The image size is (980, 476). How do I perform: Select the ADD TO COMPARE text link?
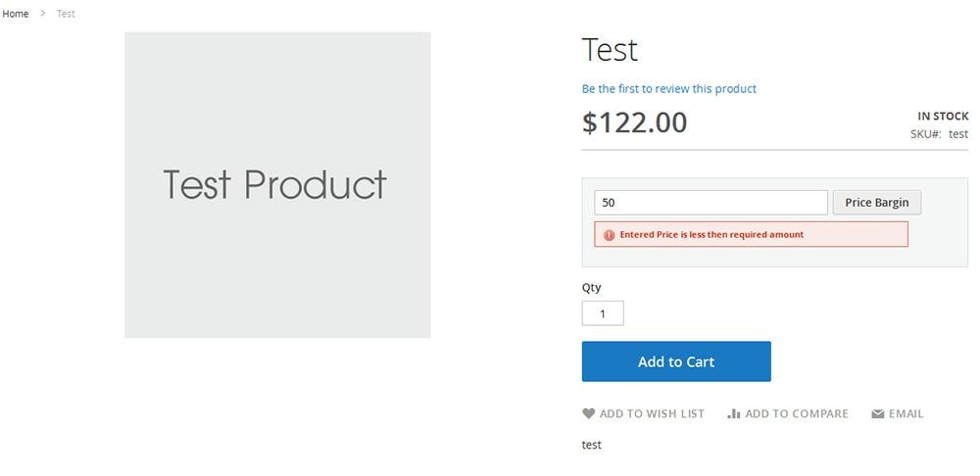pyautogui.click(x=796, y=414)
